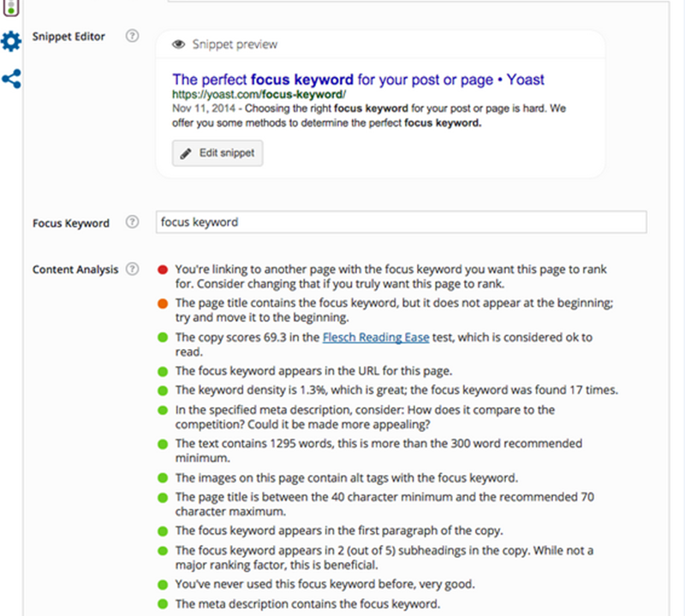Click help icon beside Snippet Editor

click(x=132, y=37)
